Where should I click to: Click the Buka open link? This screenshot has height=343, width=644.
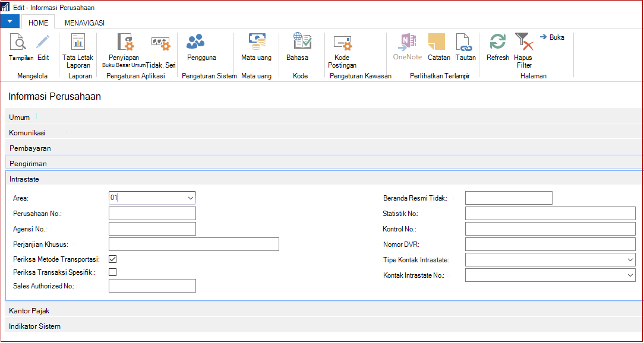pos(553,37)
